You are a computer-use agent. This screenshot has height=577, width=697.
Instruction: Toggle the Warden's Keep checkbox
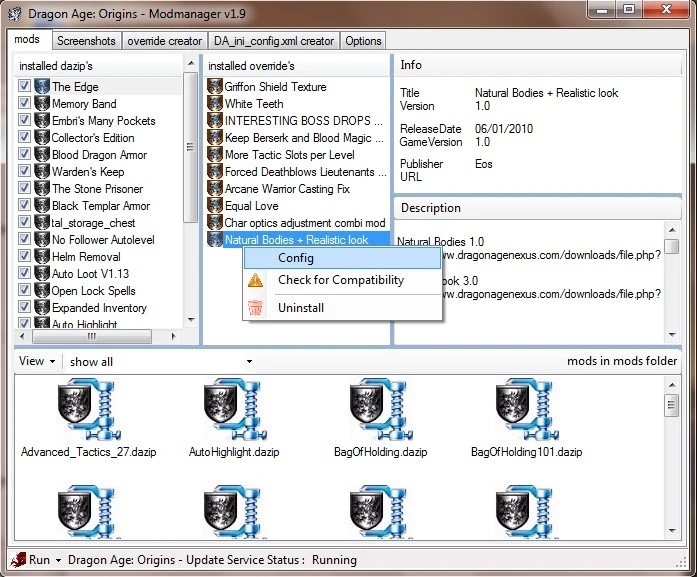point(24,171)
